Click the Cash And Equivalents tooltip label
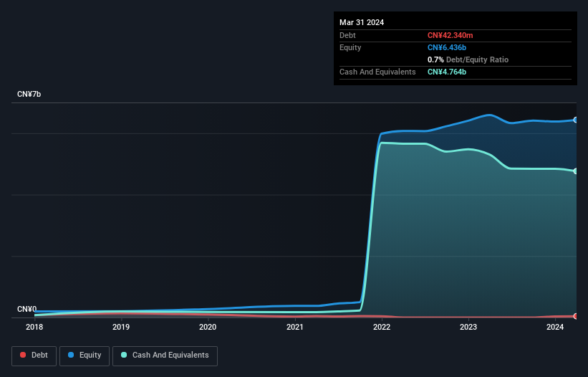 [377, 72]
